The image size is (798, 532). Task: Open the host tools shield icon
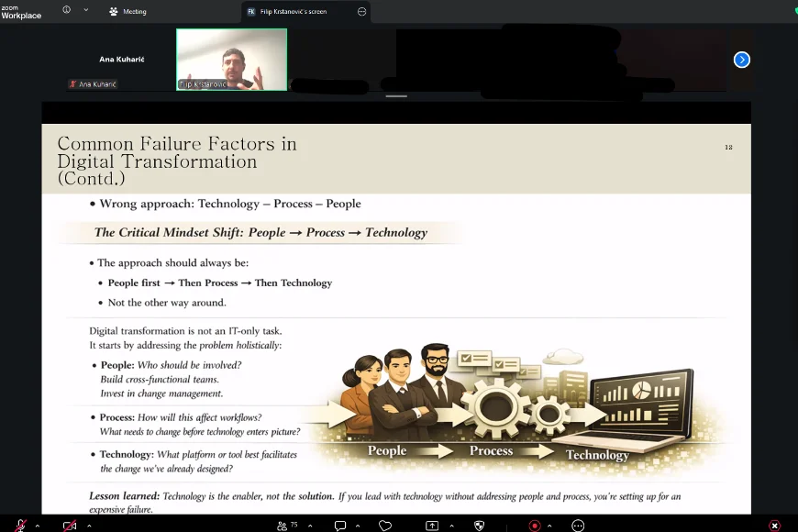[479, 526]
